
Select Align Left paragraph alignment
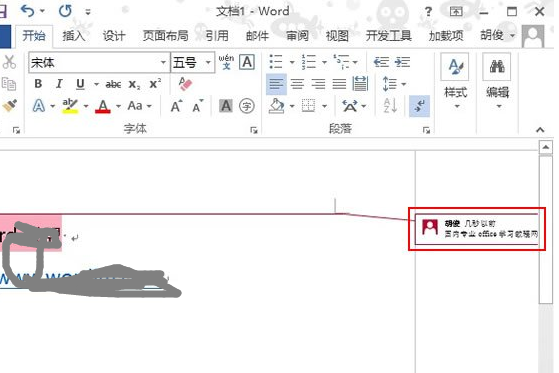276,84
